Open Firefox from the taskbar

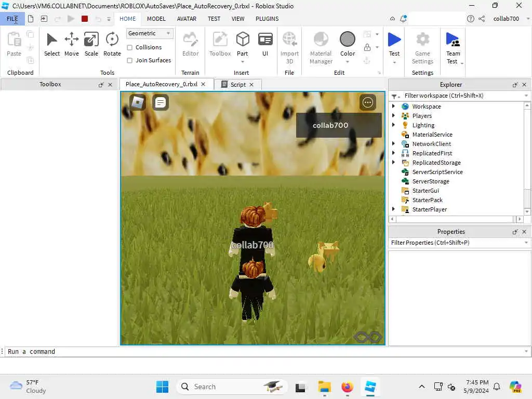coord(347,387)
